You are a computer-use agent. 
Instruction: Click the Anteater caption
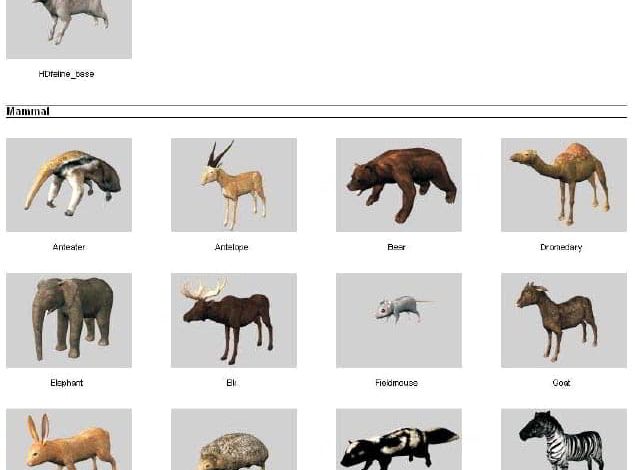tap(69, 247)
